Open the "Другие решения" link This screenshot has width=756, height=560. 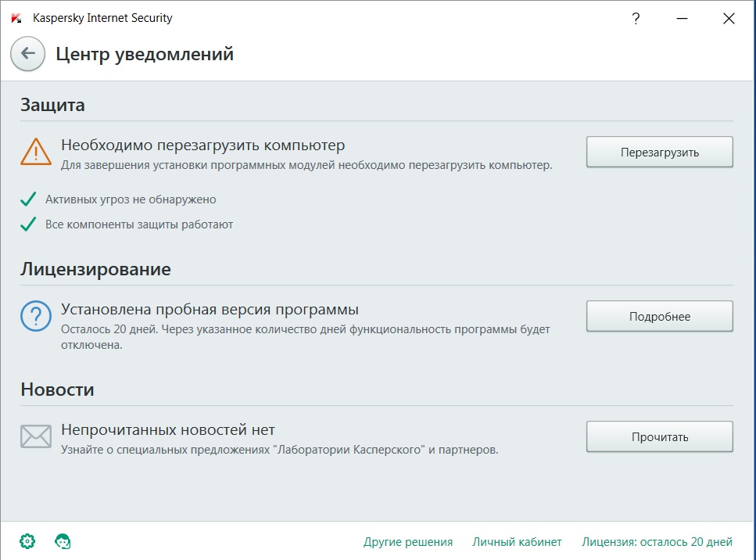click(408, 542)
